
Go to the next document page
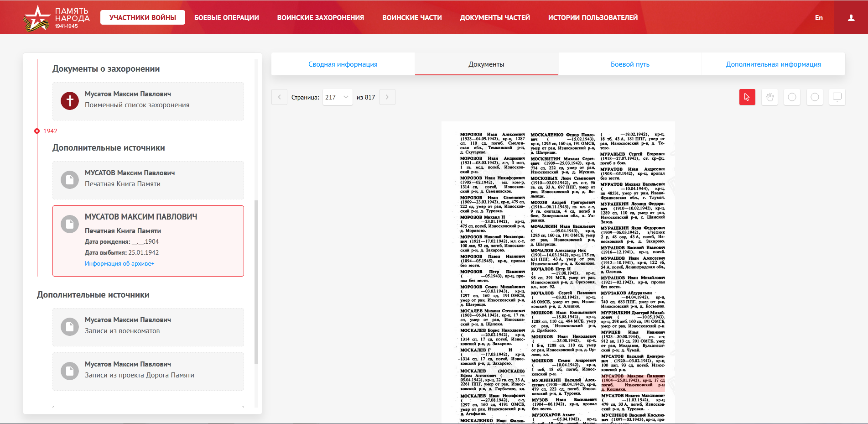pos(387,97)
